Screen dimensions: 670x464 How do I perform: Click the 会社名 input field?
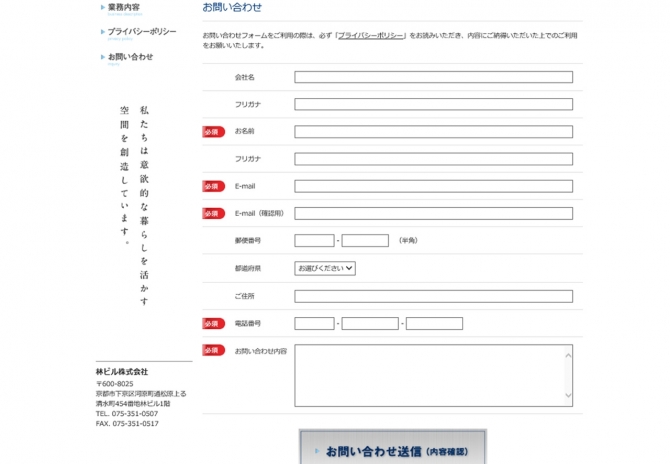[x=433, y=77]
